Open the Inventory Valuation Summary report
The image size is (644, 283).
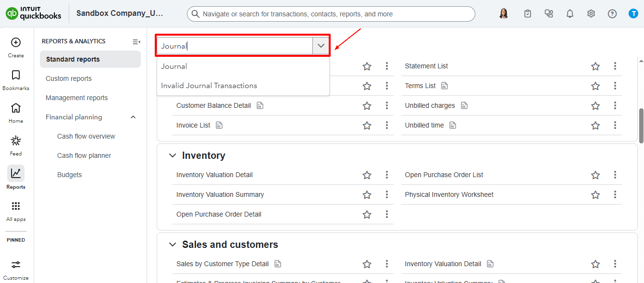(220, 195)
